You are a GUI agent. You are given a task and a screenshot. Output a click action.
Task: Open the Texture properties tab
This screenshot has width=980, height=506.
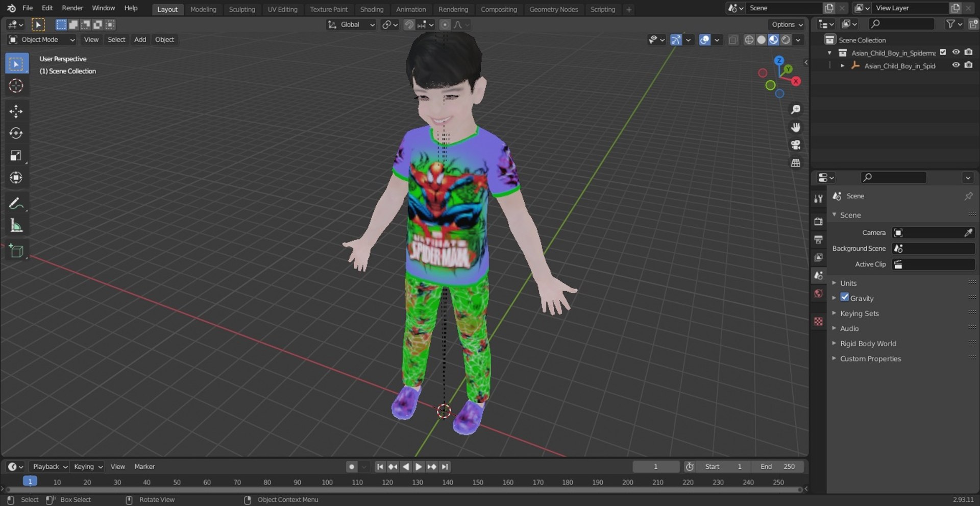click(x=819, y=321)
